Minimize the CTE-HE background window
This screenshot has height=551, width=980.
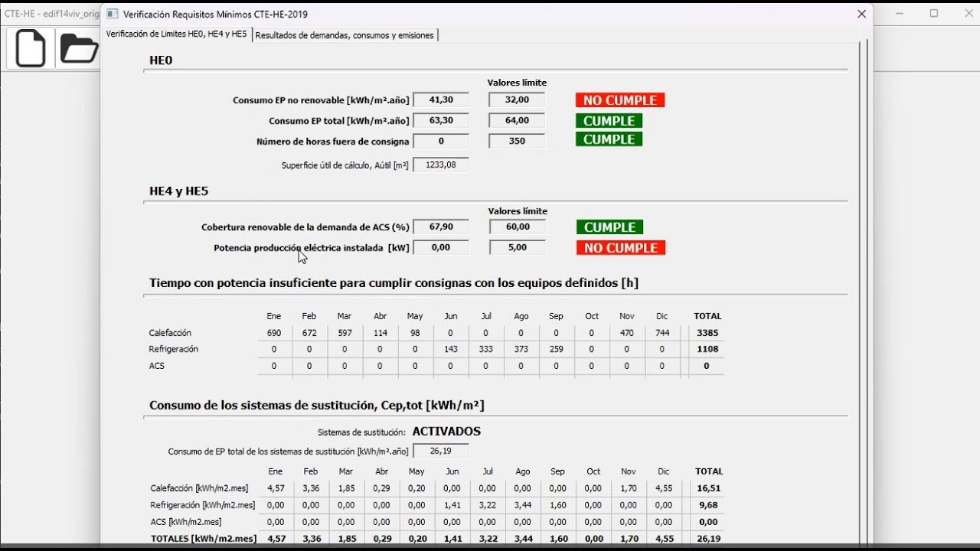(x=898, y=14)
